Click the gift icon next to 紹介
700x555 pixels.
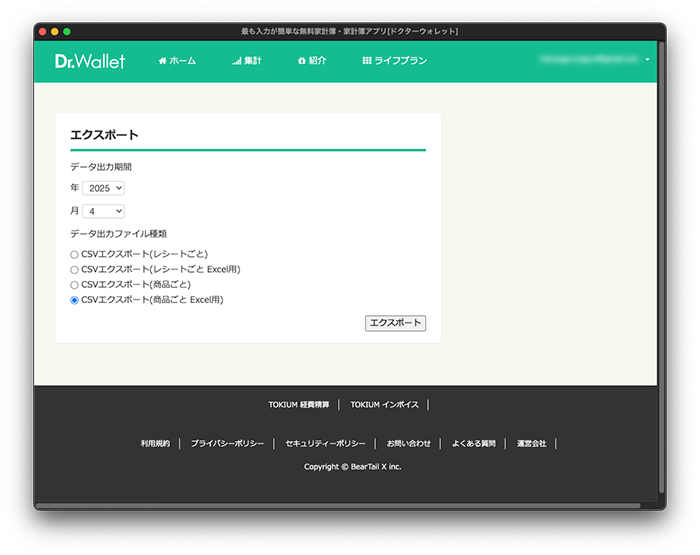[x=302, y=61]
